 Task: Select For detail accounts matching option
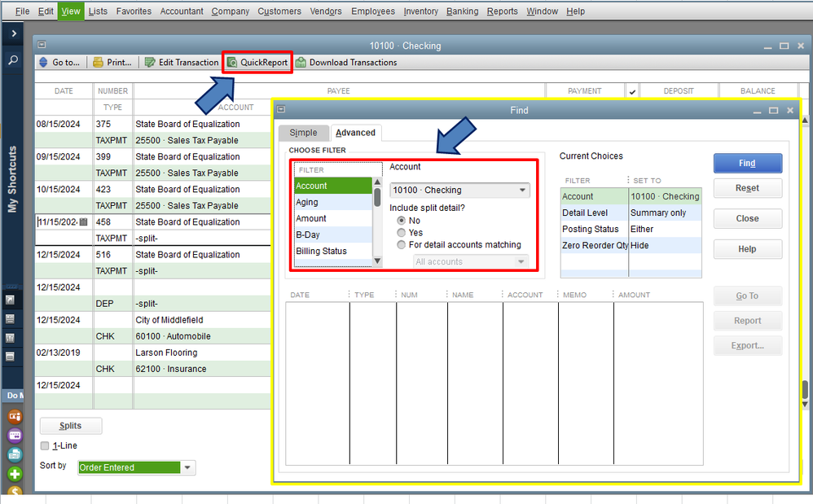[402, 244]
